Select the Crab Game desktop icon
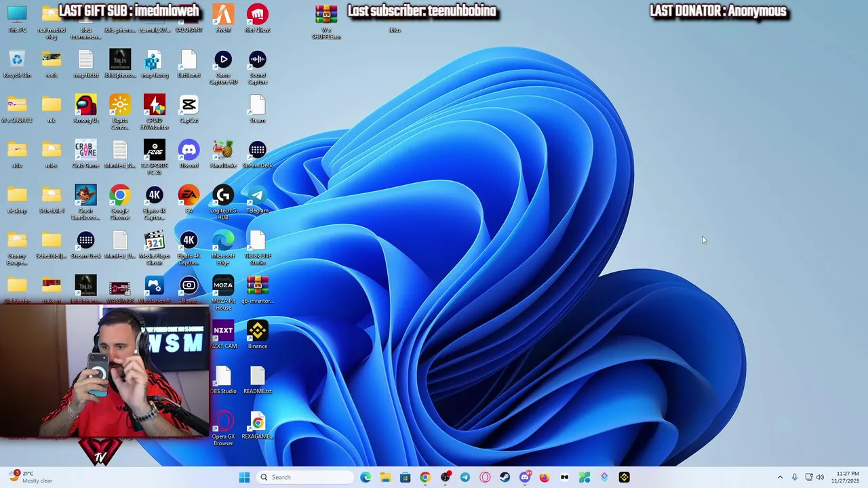The image size is (868, 488). [x=85, y=155]
